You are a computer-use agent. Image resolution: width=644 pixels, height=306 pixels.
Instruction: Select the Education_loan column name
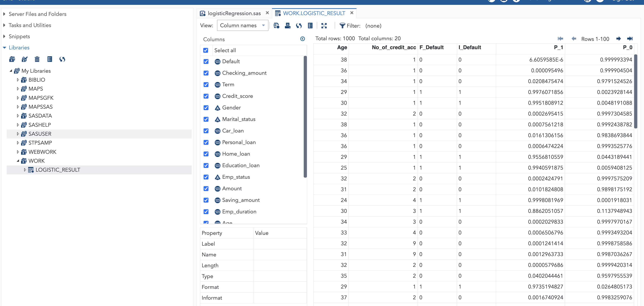(241, 165)
